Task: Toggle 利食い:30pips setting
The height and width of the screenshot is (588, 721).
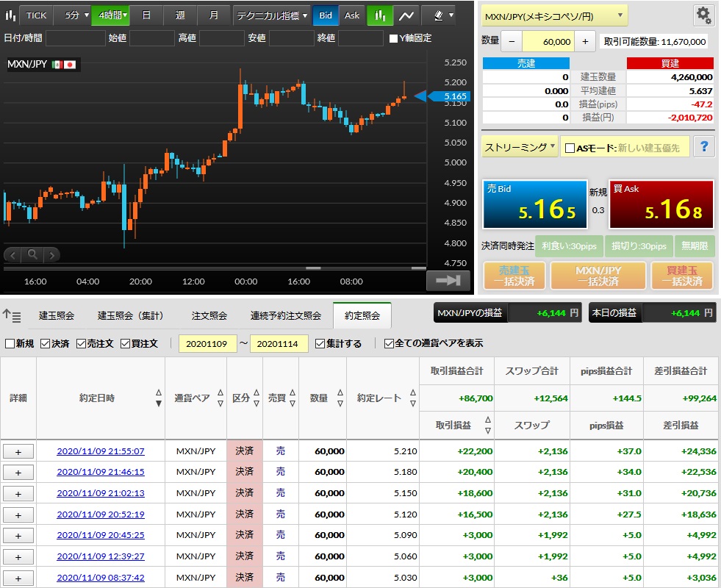Action: 570,246
